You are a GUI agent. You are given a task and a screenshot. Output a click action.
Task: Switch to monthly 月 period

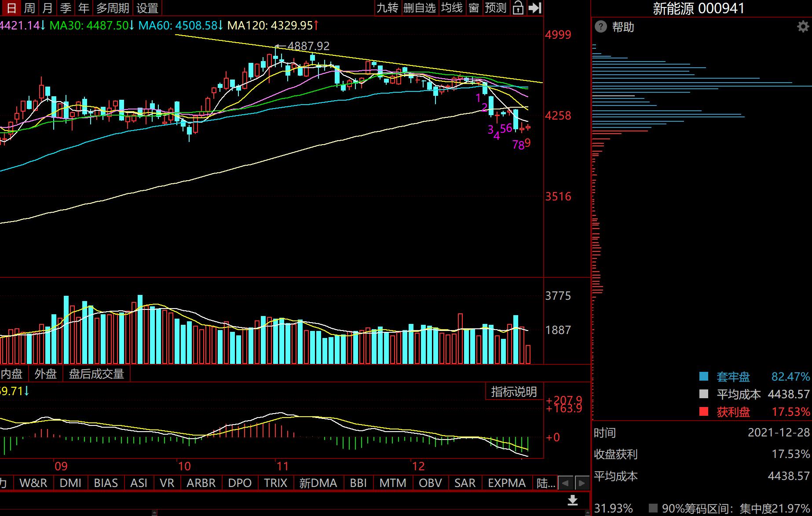(x=48, y=8)
